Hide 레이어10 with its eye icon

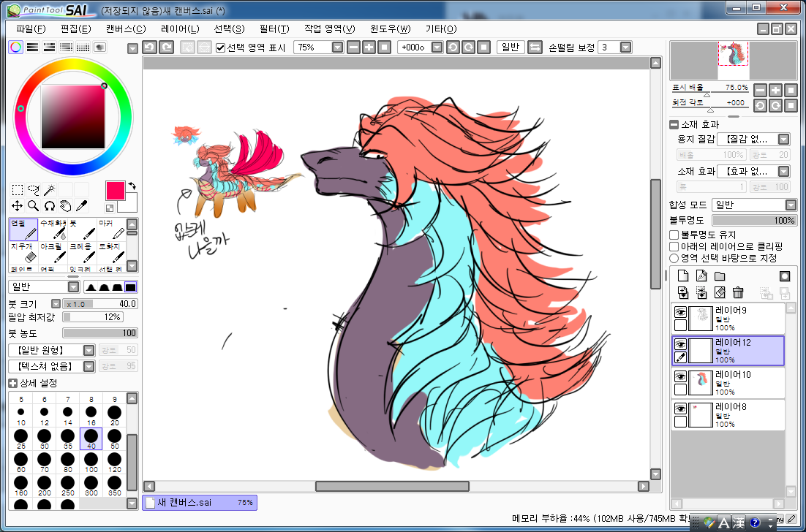681,376
